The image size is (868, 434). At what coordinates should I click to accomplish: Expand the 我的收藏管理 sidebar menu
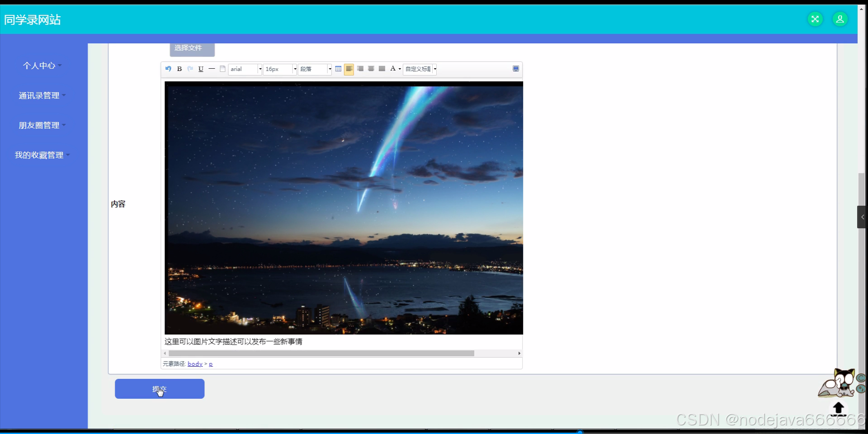point(42,155)
